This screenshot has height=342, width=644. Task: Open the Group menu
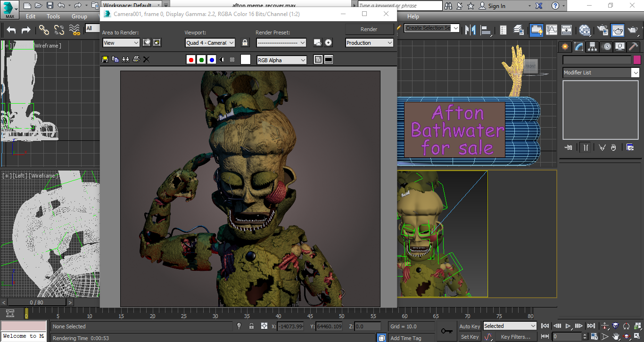coord(79,16)
